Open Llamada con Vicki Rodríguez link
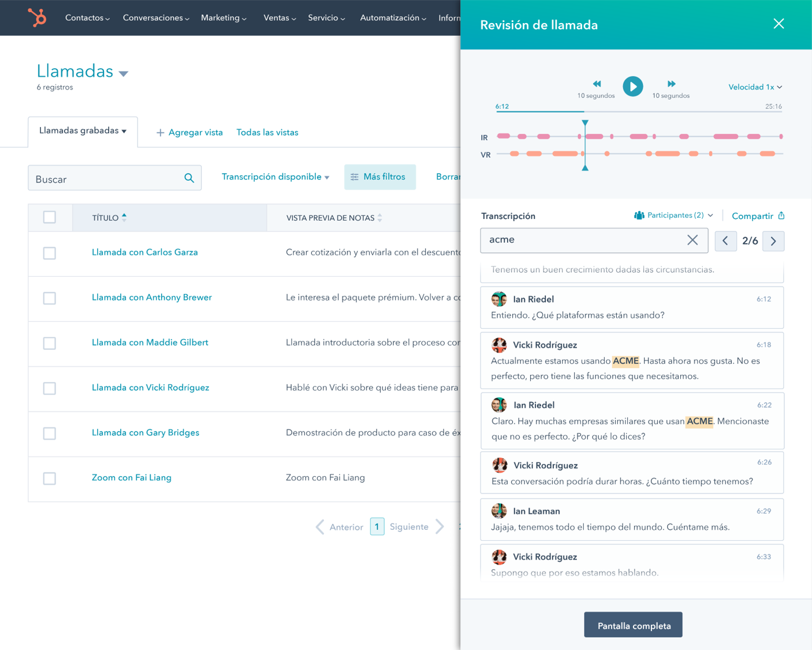 pos(151,388)
